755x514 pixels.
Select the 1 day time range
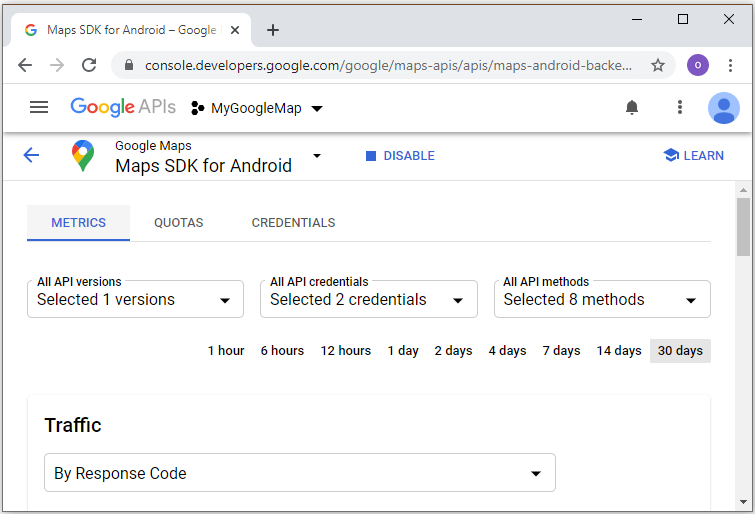pyautogui.click(x=403, y=351)
